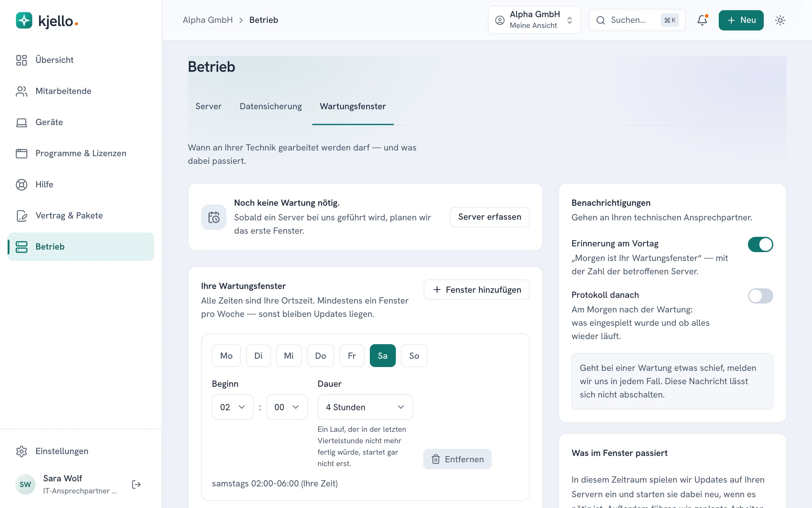Click the Server erfassen button
The width and height of the screenshot is (812, 508).
click(x=489, y=217)
